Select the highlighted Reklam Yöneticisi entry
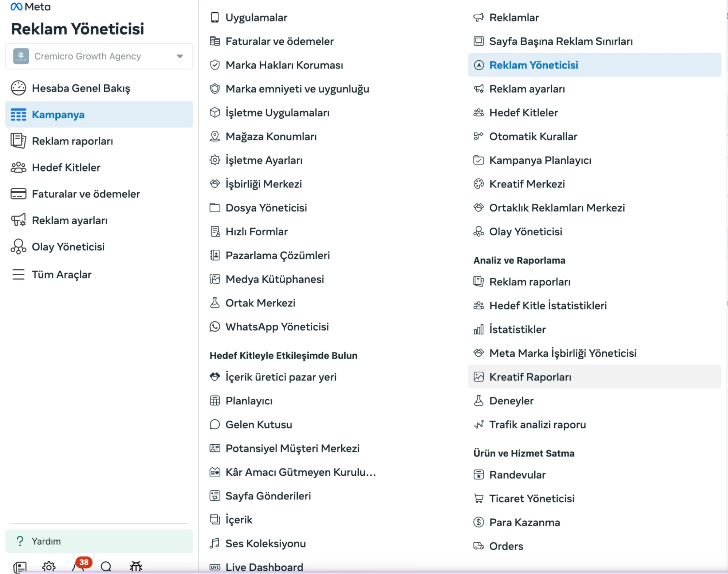The height and width of the screenshot is (574, 728). pyautogui.click(x=594, y=65)
